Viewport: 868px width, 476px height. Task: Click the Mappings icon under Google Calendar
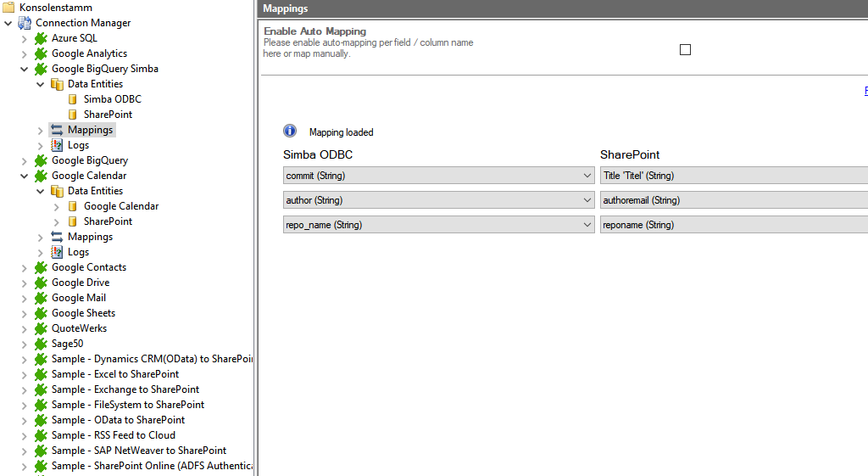click(57, 237)
